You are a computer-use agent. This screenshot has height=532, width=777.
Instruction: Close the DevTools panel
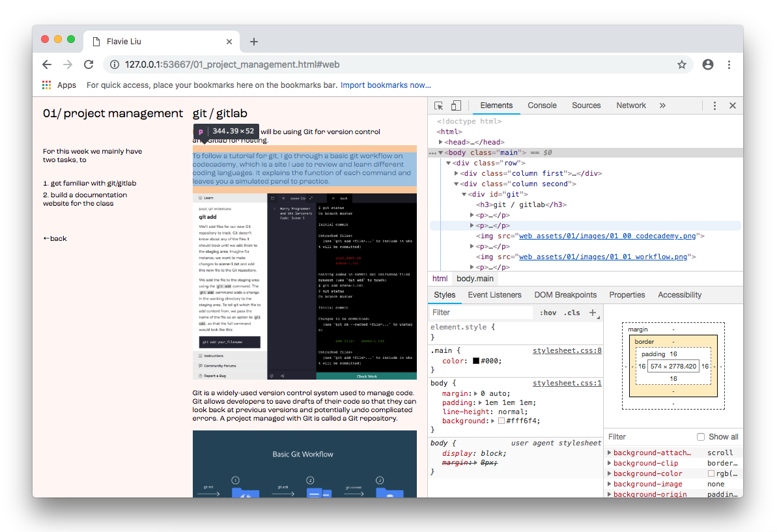click(x=733, y=105)
